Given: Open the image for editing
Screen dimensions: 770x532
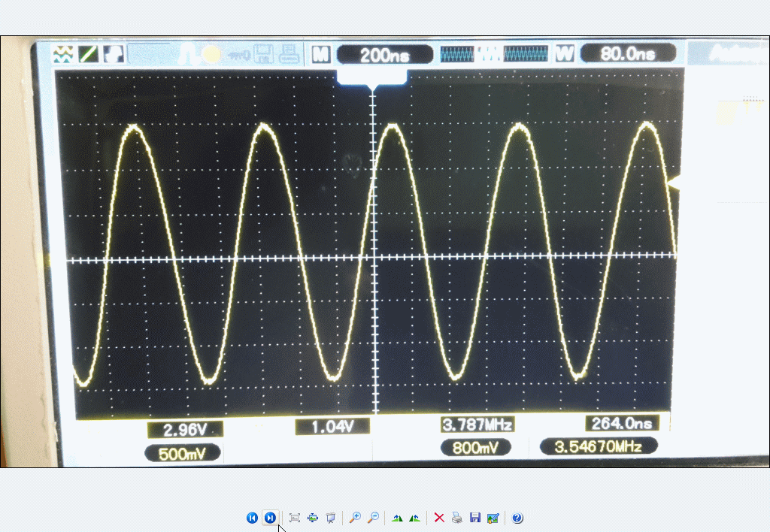Looking at the screenshot, I should point(493,518).
